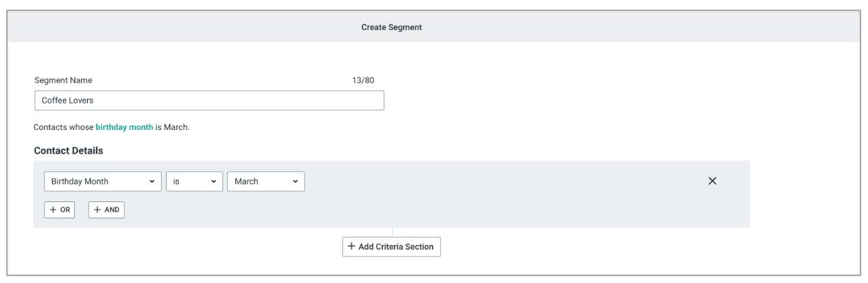This screenshot has height=283, width=868.
Task: Focus the Segment Name text field
Action: tap(209, 101)
